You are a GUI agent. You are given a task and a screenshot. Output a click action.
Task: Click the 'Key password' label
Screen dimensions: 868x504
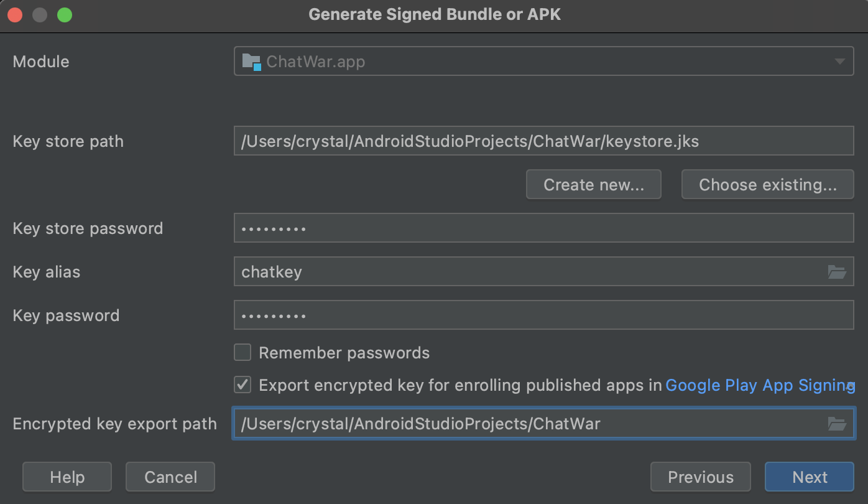[66, 315]
